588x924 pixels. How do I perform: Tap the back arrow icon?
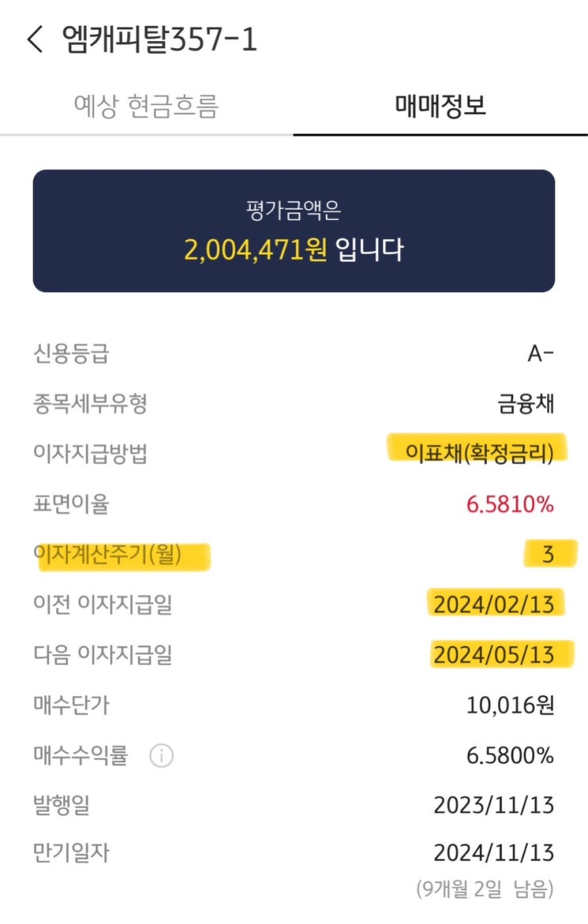click(35, 40)
